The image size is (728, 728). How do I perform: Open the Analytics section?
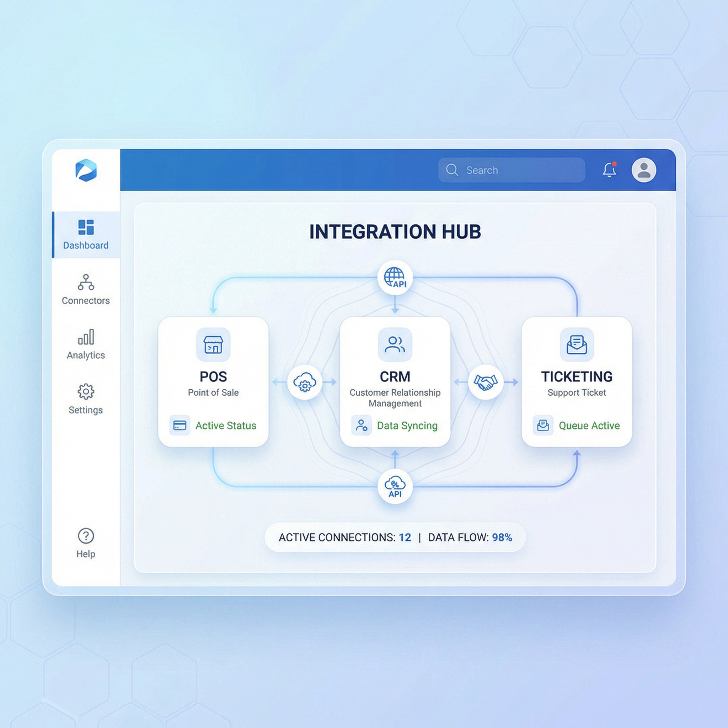(86, 344)
